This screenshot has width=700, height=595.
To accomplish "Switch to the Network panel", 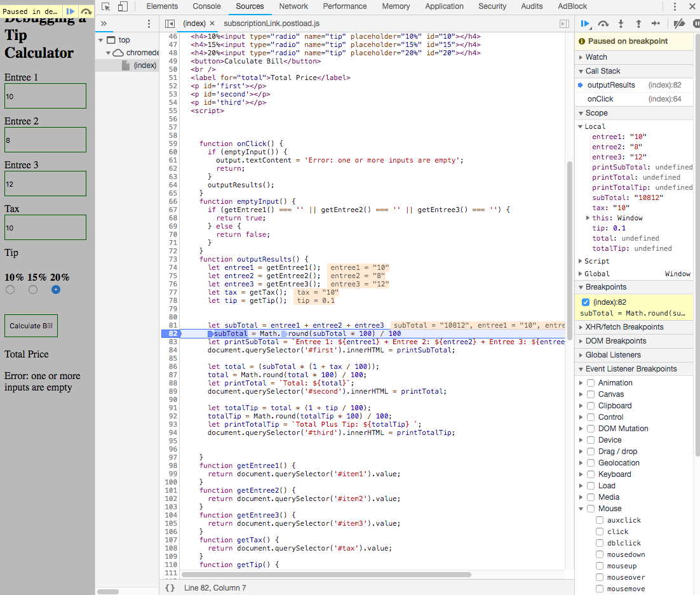I will [x=293, y=6].
